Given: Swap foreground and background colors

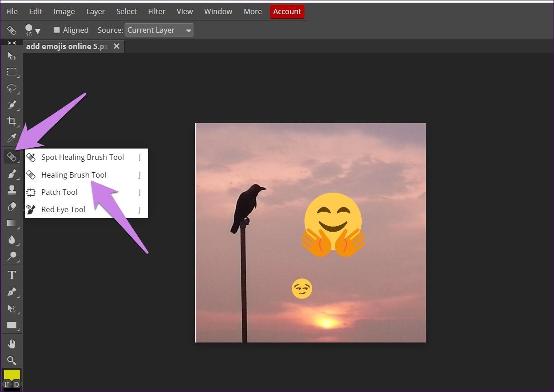Looking at the screenshot, I should (x=7, y=385).
